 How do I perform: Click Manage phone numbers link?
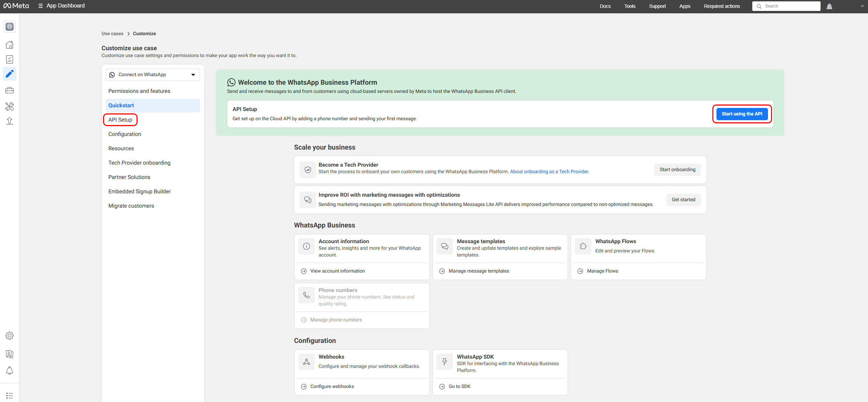coord(336,320)
